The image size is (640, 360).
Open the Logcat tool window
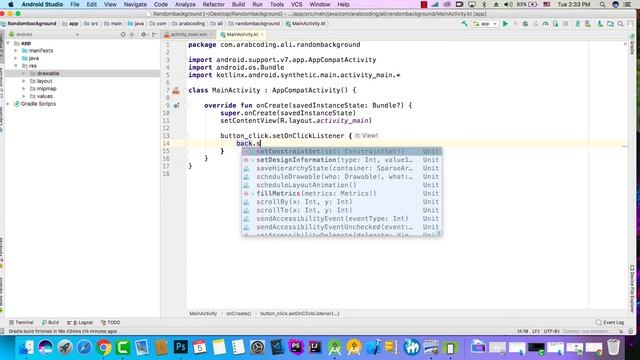[80, 322]
